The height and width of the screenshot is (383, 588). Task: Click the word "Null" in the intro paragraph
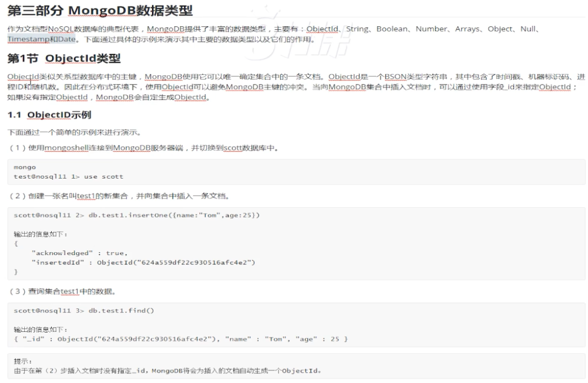tap(528, 29)
